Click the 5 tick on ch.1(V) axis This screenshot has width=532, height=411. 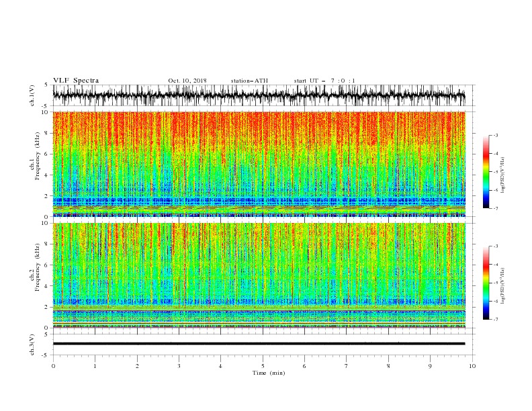[x=47, y=85]
